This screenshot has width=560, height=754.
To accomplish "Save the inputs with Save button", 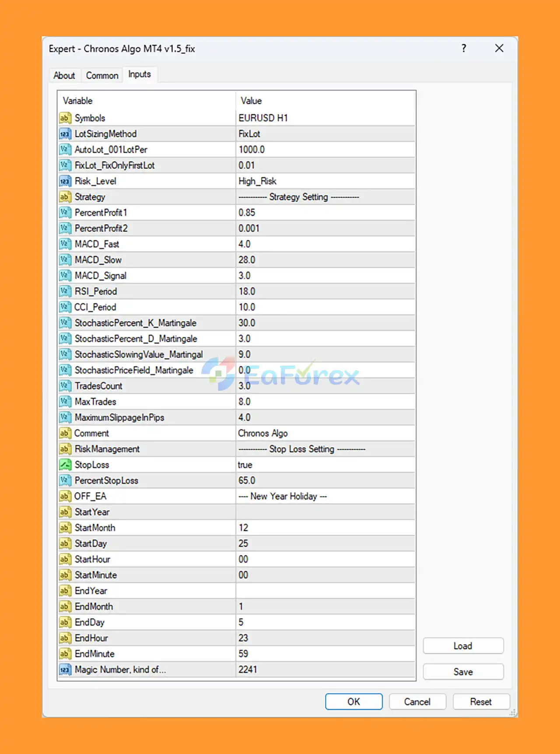I will tap(463, 672).
